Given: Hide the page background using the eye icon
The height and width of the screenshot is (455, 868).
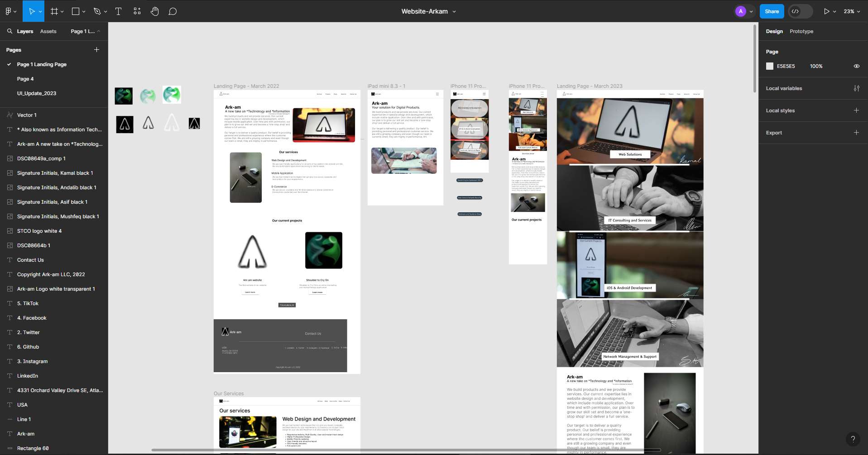Looking at the screenshot, I should click(x=856, y=66).
